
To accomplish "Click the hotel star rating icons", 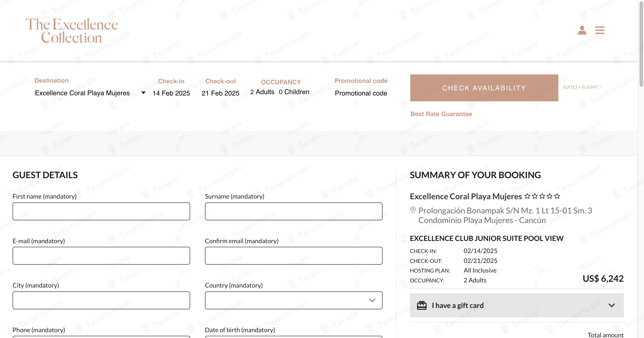I will pos(542,196).
